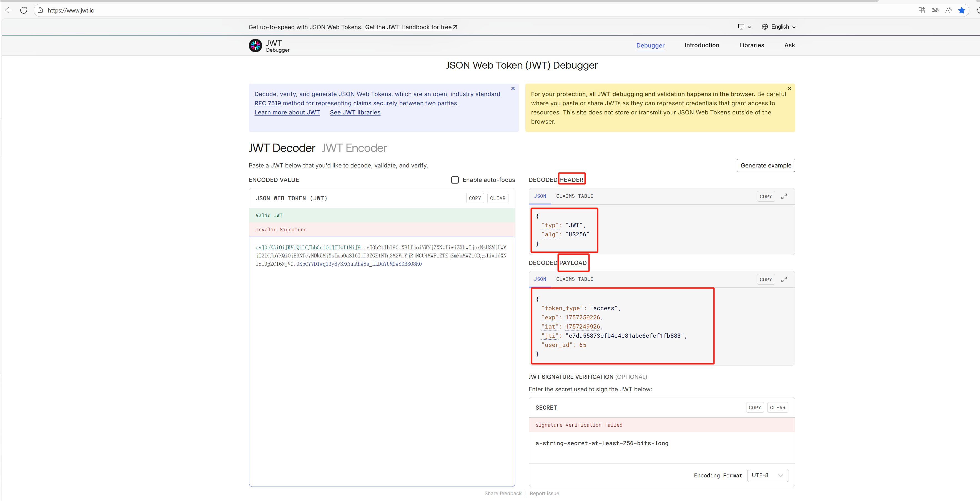Click the iat value 1757249926
The width and height of the screenshot is (980, 501).
[x=582, y=326]
